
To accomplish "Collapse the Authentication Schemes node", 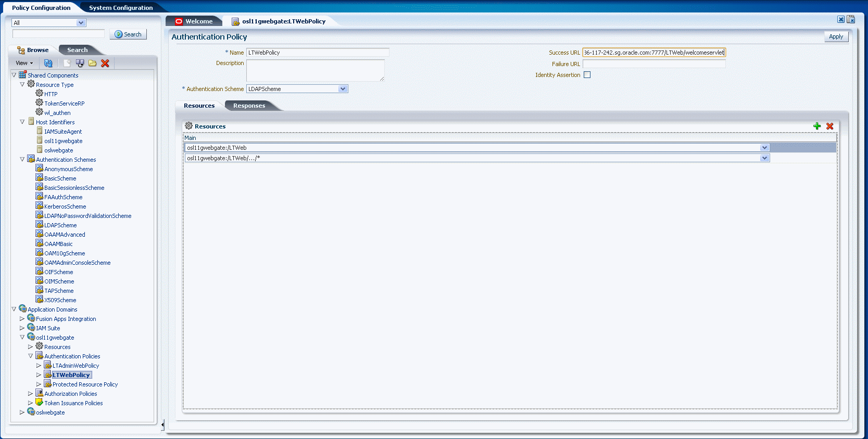I will tap(22, 159).
